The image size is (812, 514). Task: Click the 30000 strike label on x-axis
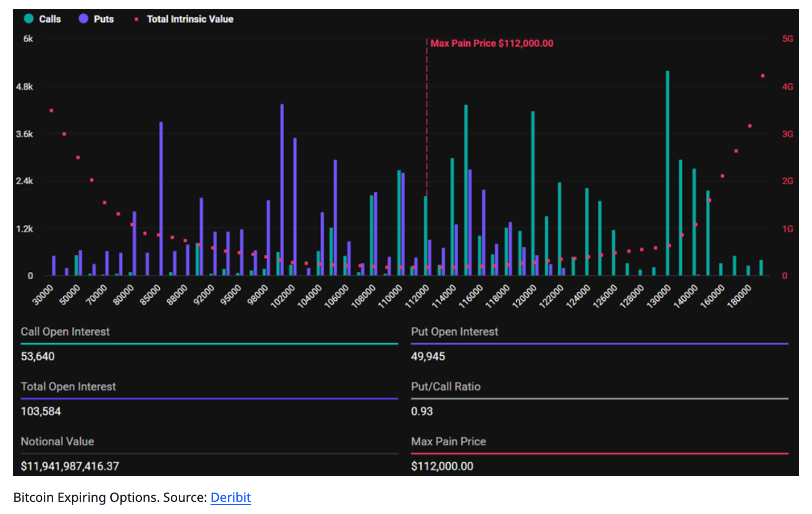(x=43, y=295)
